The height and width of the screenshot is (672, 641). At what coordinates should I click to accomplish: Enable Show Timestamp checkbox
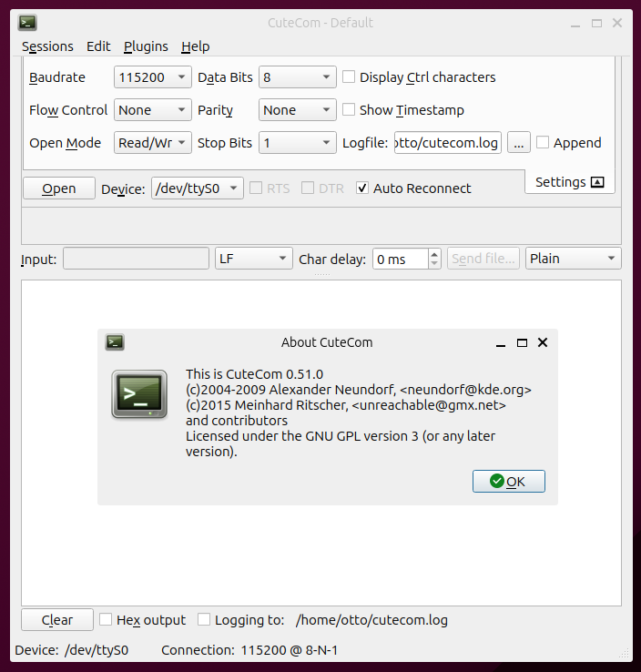tap(349, 109)
